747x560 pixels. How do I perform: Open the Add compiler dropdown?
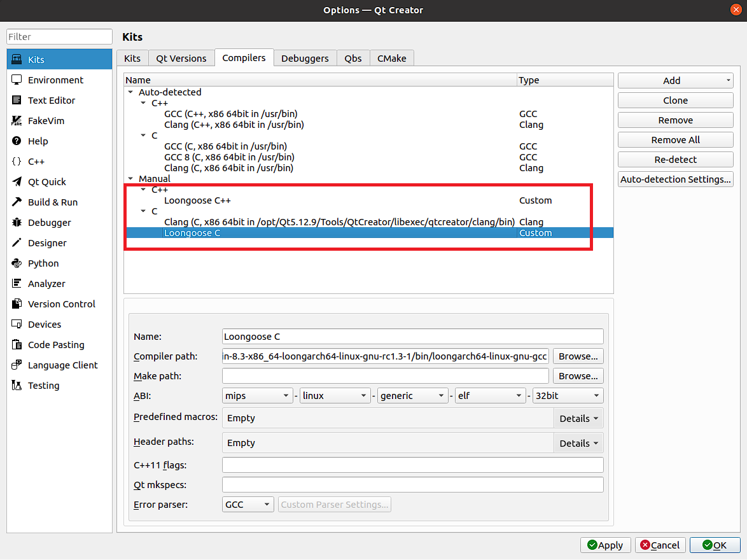(x=675, y=81)
